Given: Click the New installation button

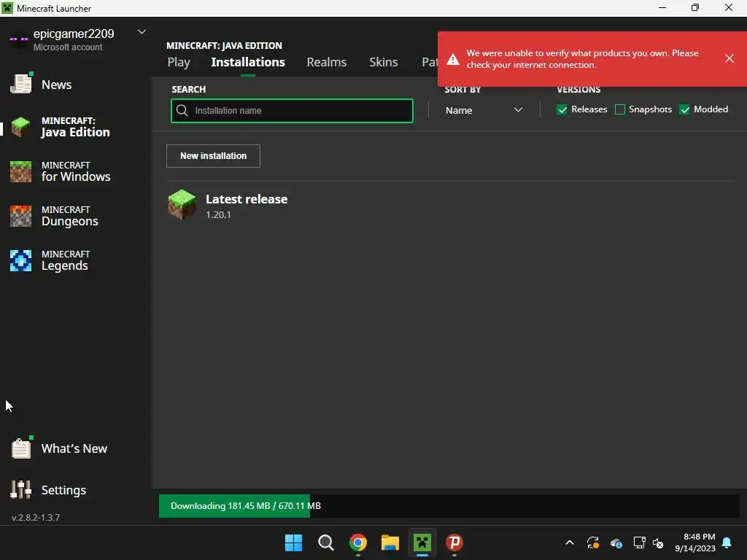Looking at the screenshot, I should point(214,156).
